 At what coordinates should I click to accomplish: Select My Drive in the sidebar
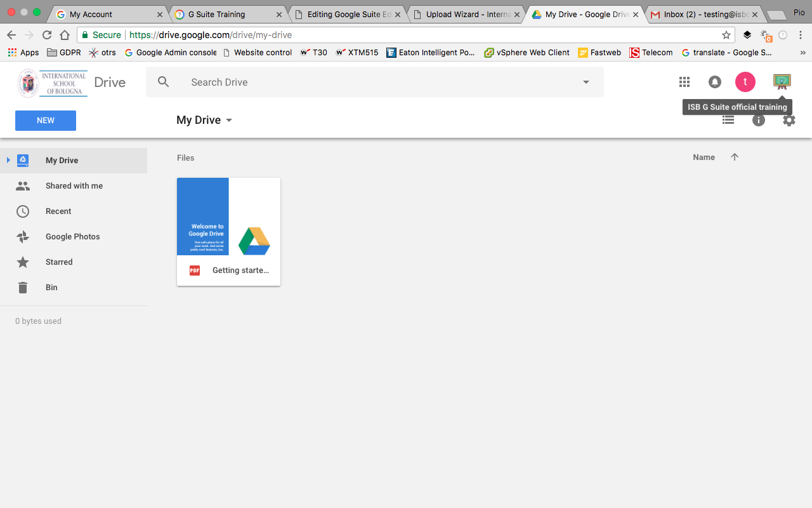(74, 161)
